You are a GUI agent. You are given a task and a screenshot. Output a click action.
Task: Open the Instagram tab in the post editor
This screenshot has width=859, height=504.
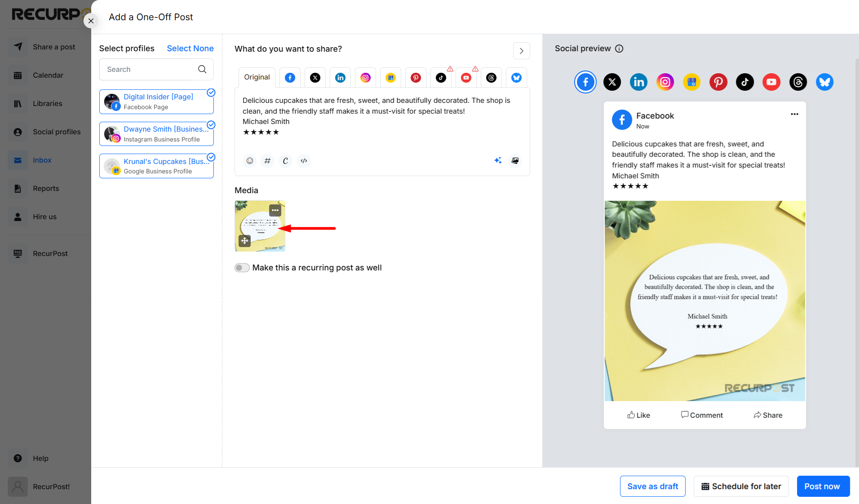coord(366,78)
